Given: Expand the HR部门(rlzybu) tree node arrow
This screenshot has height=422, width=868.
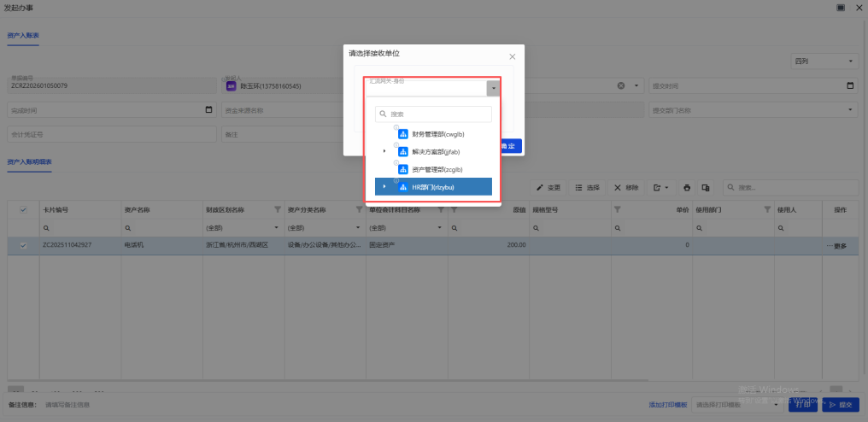Looking at the screenshot, I should tap(384, 186).
